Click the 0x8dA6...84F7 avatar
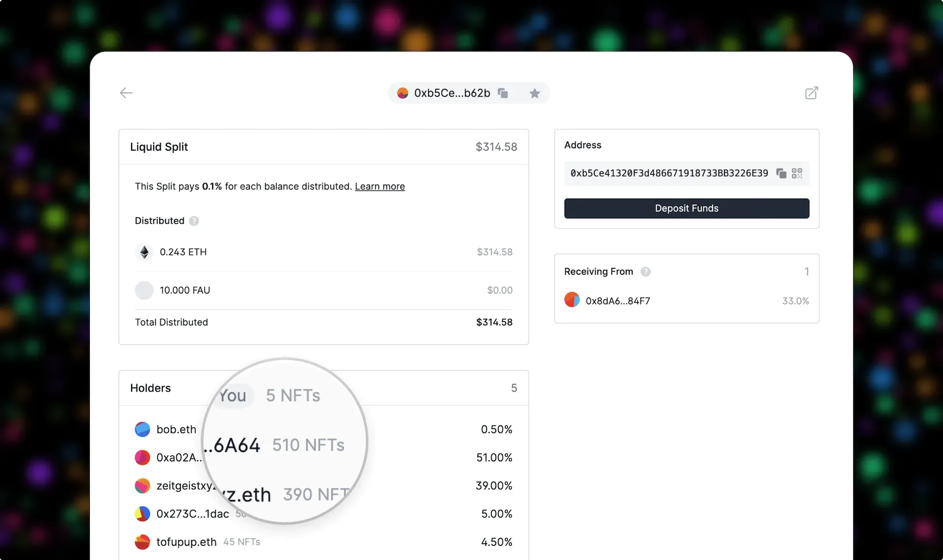The width and height of the screenshot is (943, 560). [x=572, y=300]
